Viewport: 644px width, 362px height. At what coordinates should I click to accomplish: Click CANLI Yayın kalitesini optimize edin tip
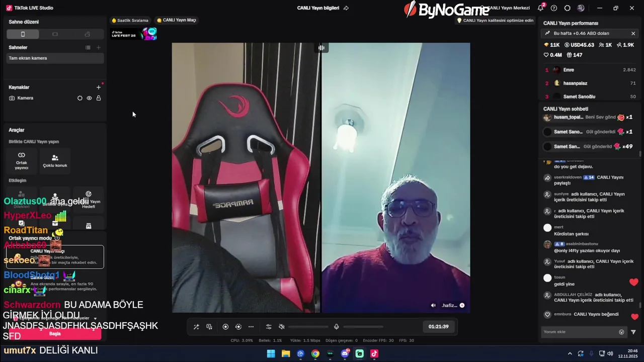pos(495,21)
